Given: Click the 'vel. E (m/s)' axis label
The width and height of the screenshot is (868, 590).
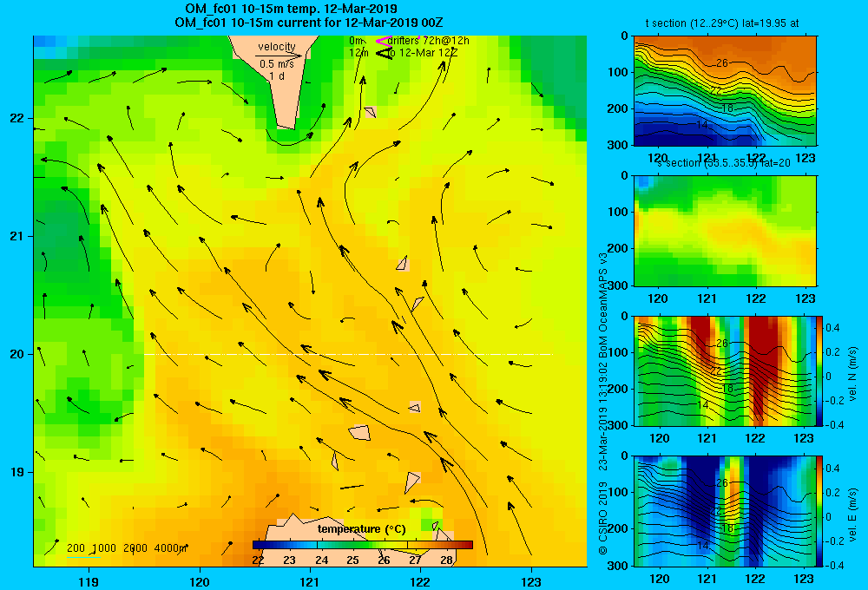Looking at the screenshot, I should coord(853,515).
